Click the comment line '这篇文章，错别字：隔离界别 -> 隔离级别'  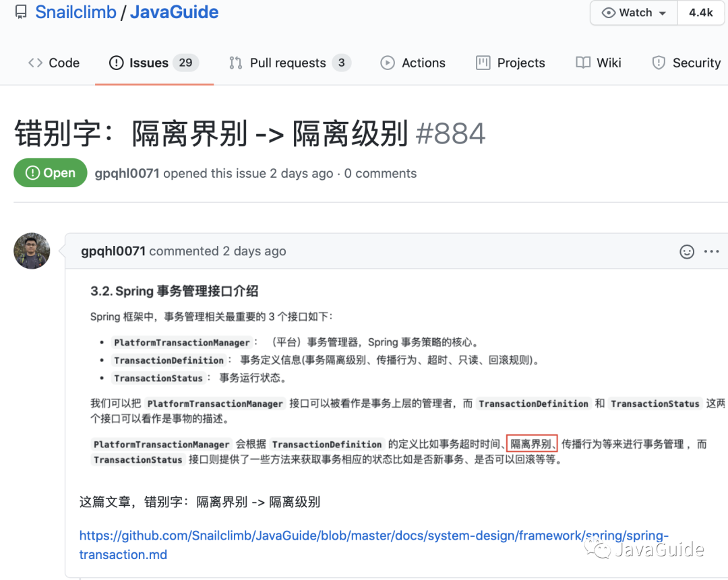200,502
